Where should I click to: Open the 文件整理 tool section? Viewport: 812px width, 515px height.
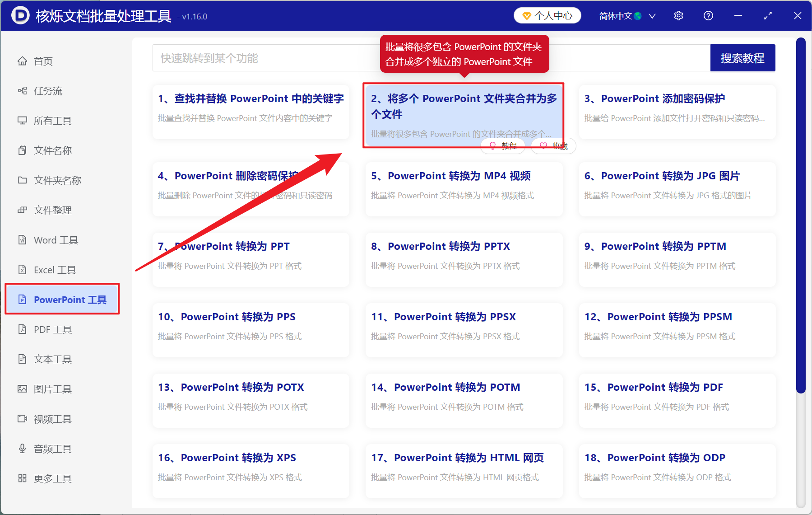[x=52, y=210]
